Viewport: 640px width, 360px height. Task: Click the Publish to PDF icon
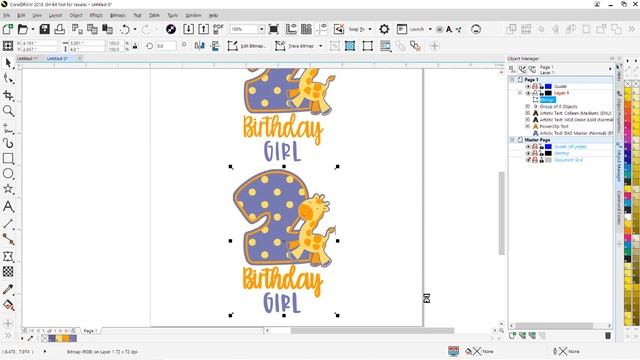click(x=218, y=29)
